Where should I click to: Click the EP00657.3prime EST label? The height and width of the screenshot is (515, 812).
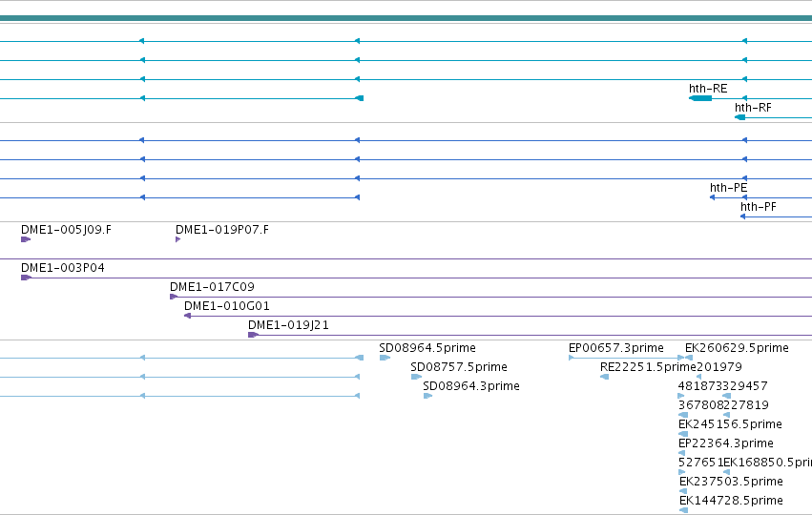[x=616, y=348]
